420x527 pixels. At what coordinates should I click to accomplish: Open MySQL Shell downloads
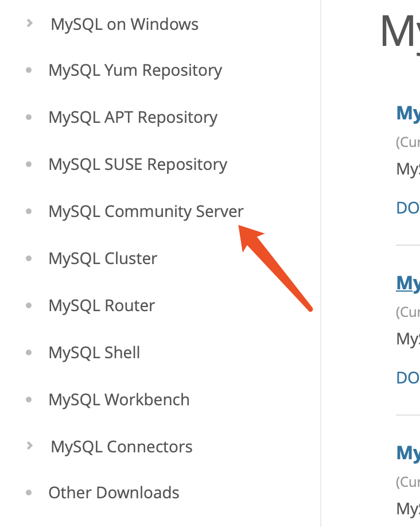point(94,352)
